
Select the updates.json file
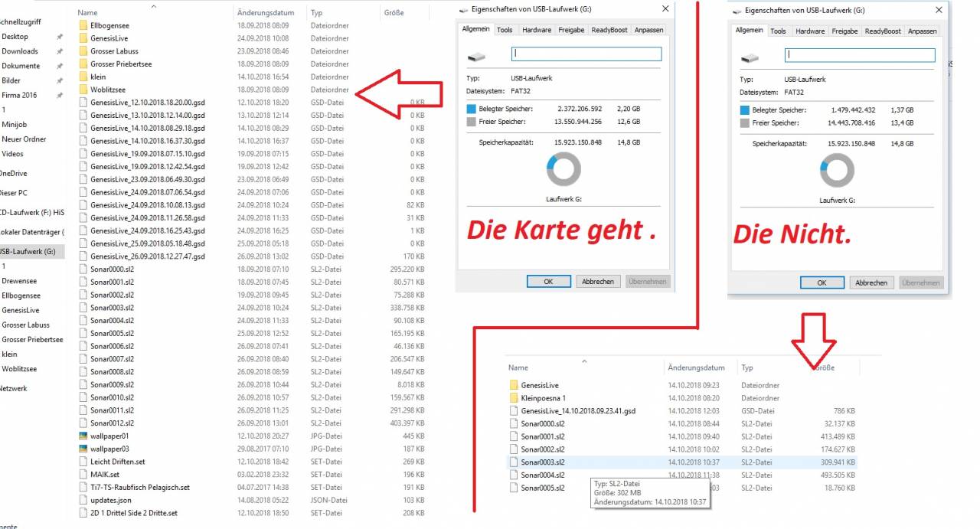[110, 500]
